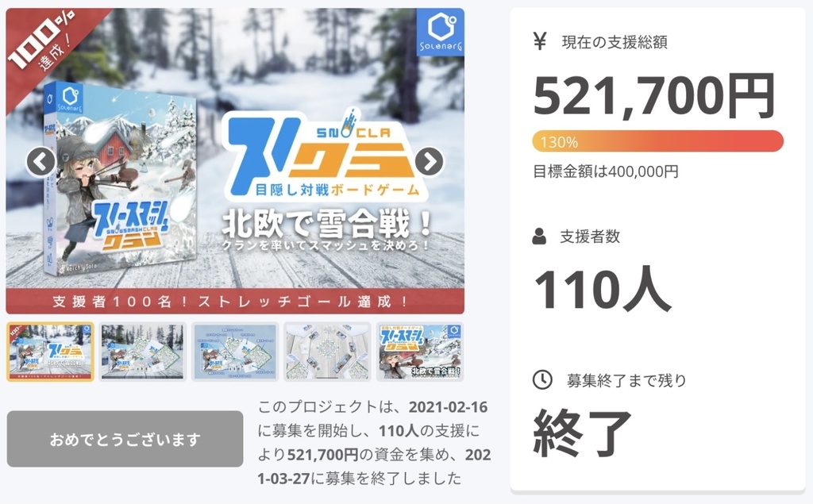
Task: Click the red stretch goal banner
Action: click(235, 302)
